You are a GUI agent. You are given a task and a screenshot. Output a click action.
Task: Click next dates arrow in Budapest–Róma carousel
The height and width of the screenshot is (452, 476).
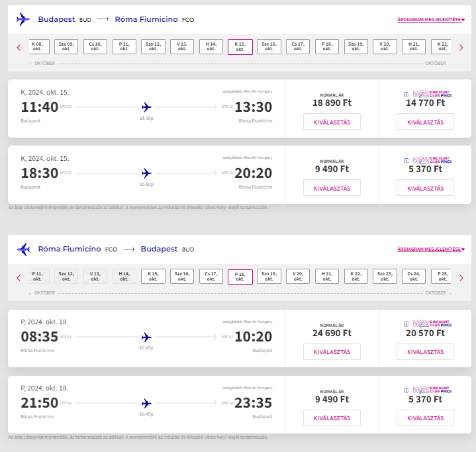pyautogui.click(x=461, y=47)
